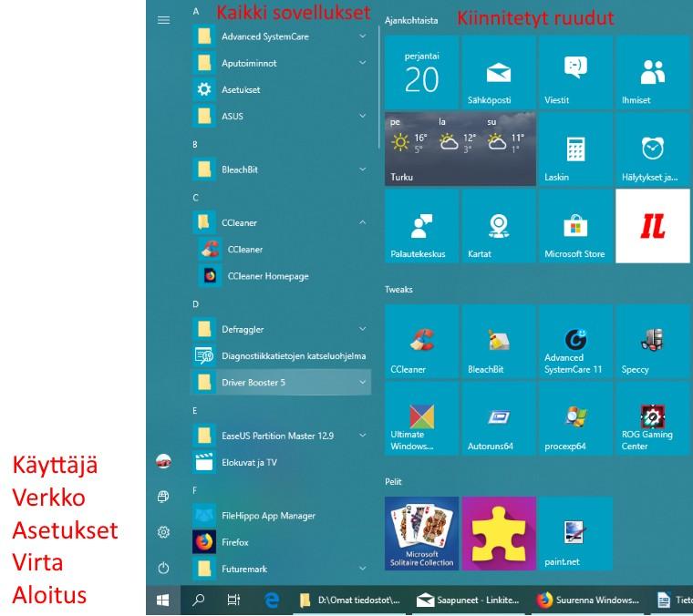The width and height of the screenshot is (693, 616).
Task: Expand EaseUS Partition Master 12.9 chevron
Action: (x=362, y=436)
